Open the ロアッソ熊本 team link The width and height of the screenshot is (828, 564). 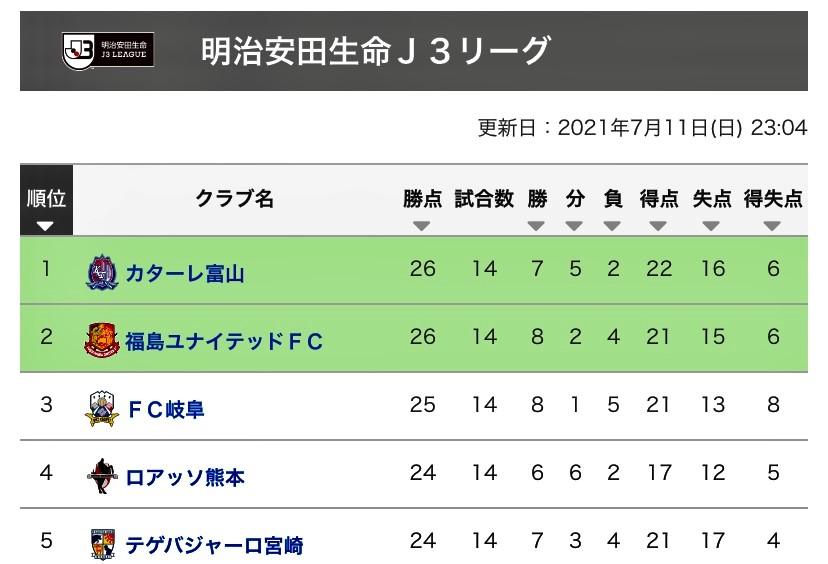coord(185,477)
